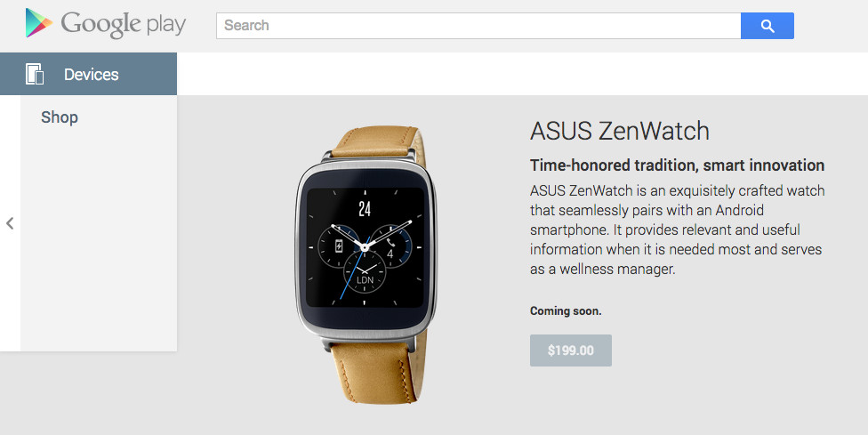
Task: Click the "Google play" wordmark text
Action: click(x=123, y=24)
